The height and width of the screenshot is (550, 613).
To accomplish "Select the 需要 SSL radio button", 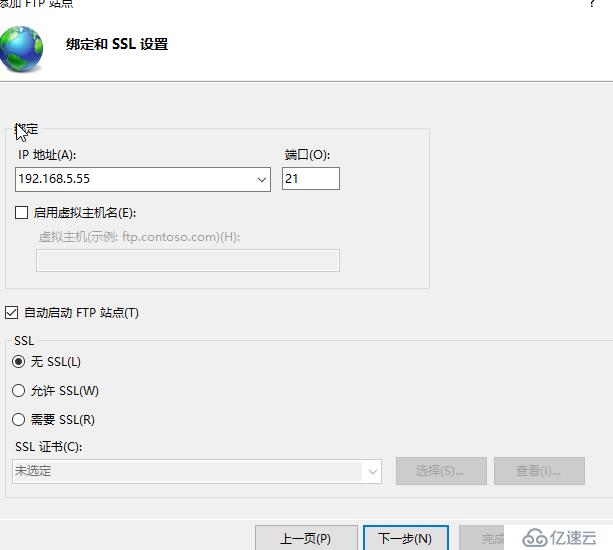I will click(x=18, y=419).
